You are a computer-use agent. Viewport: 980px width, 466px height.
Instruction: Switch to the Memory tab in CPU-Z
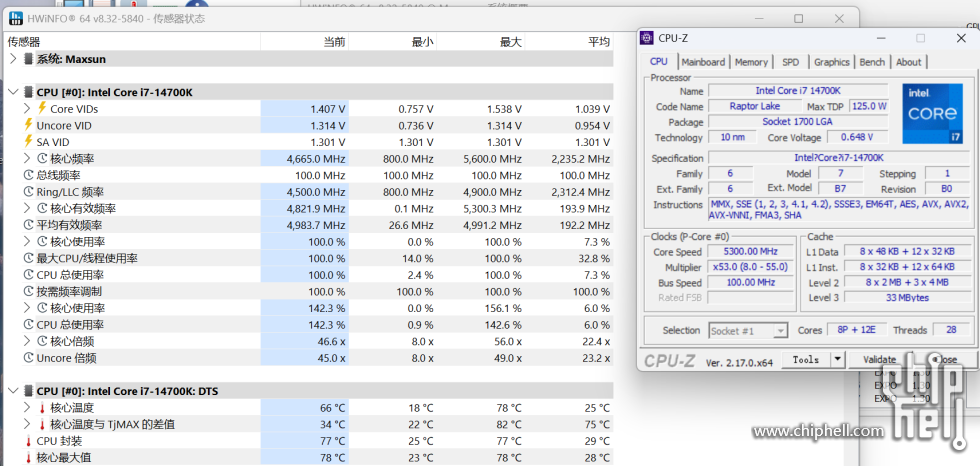(751, 62)
